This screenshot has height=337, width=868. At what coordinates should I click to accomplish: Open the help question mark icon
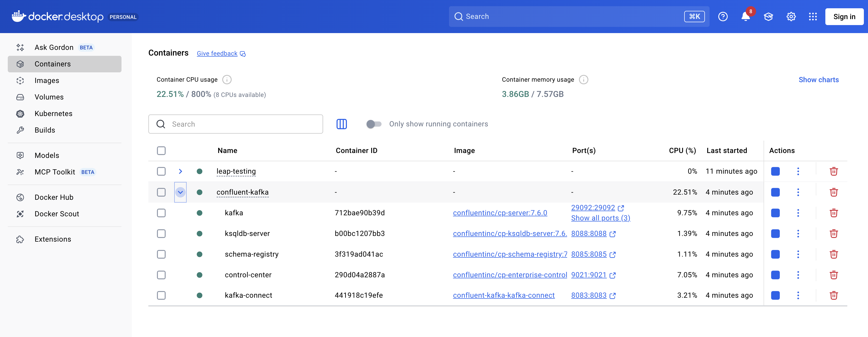point(723,17)
